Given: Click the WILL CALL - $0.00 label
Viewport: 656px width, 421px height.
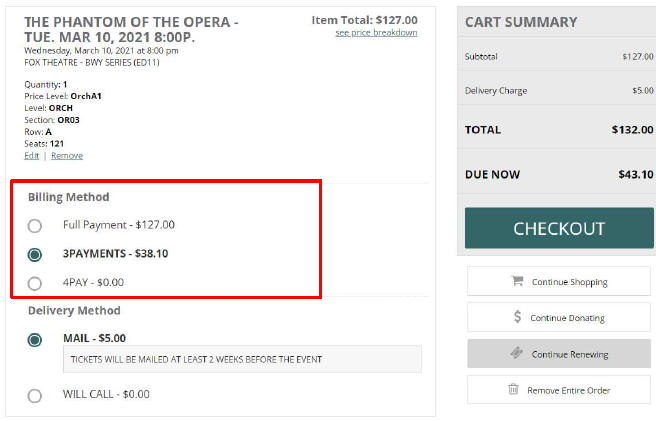Looking at the screenshot, I should pos(106,394).
